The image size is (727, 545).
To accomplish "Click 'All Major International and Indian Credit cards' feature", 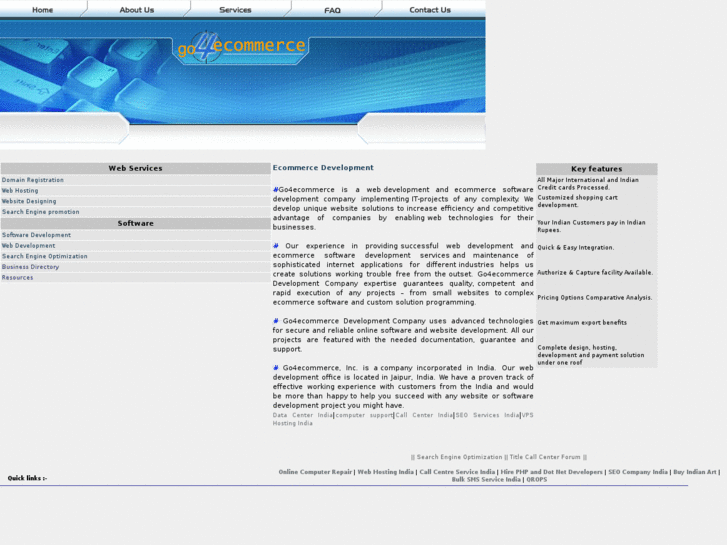I will point(588,184).
